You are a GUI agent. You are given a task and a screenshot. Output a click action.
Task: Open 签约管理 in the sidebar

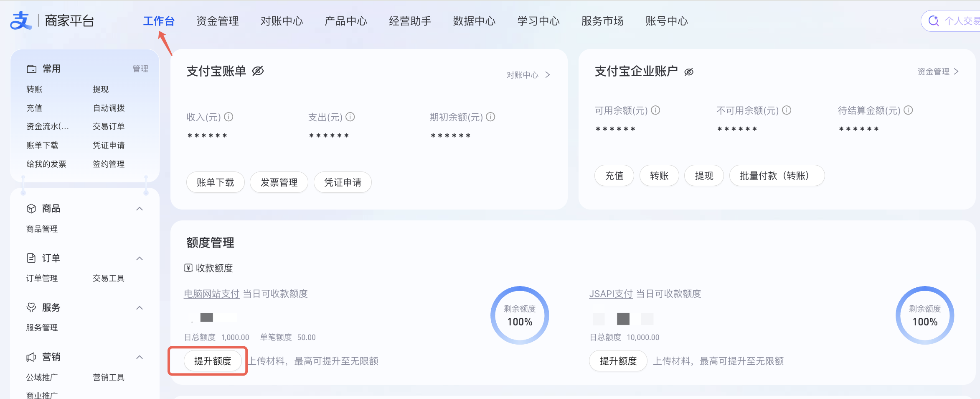[109, 164]
